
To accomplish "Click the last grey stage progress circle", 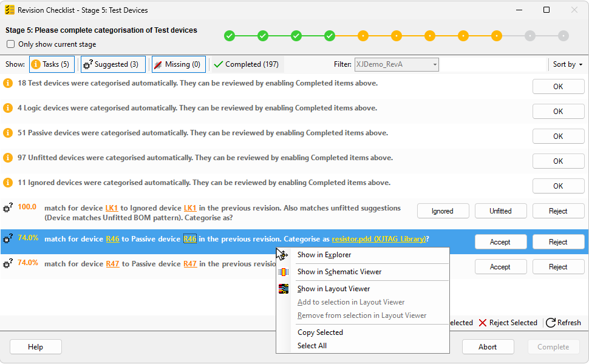I will 563,36.
